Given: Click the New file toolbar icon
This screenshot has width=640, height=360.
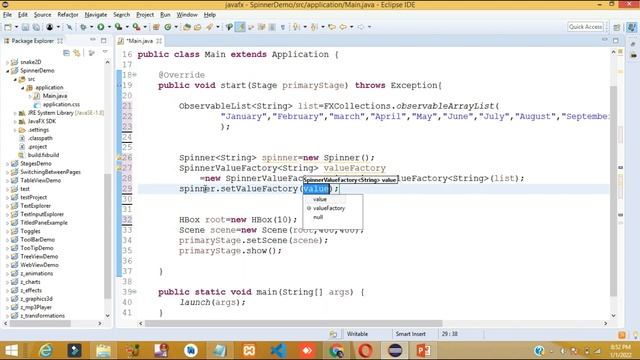Looking at the screenshot, I should pyautogui.click(x=8, y=27).
